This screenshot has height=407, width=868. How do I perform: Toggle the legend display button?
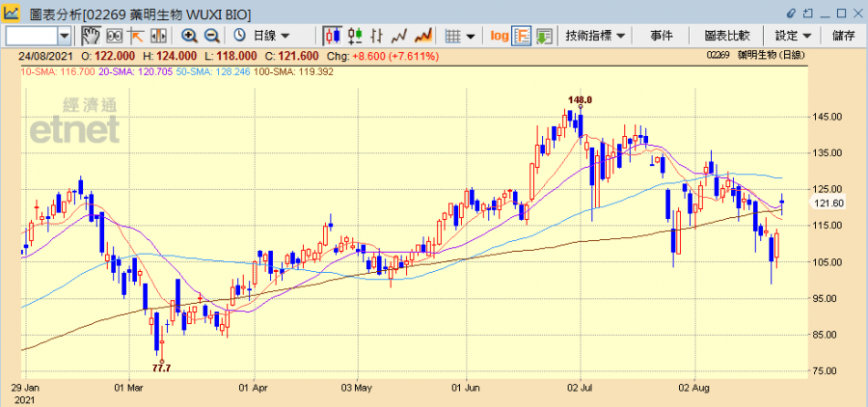pos(522,36)
